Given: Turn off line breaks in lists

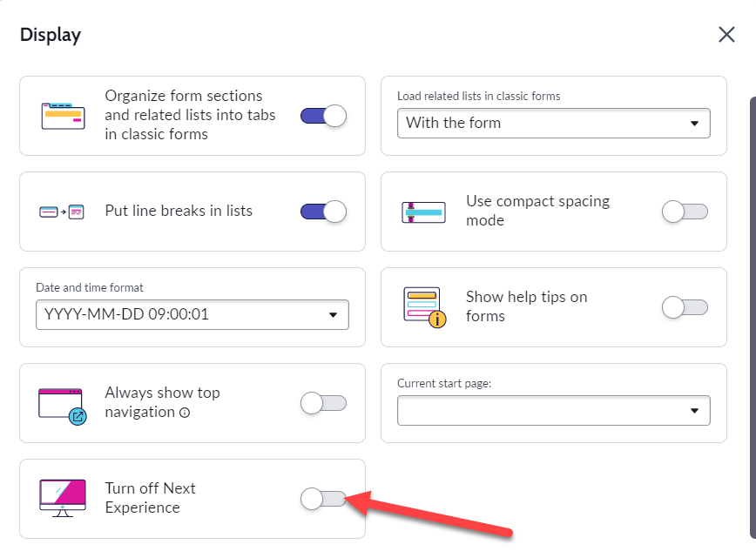Looking at the screenshot, I should point(323,212).
